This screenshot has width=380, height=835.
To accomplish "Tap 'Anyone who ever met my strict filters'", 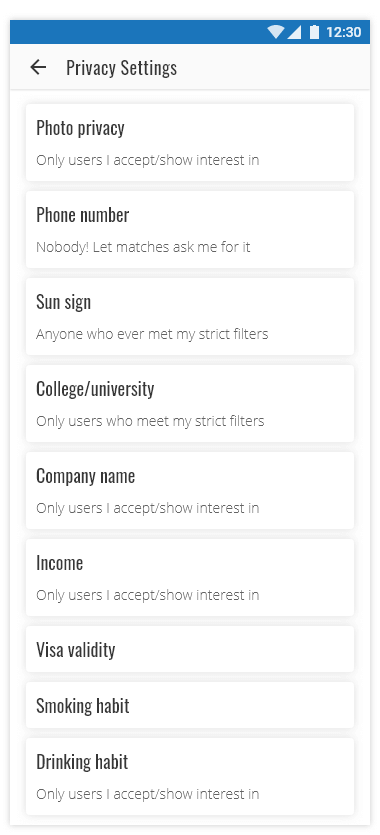I will point(152,334).
